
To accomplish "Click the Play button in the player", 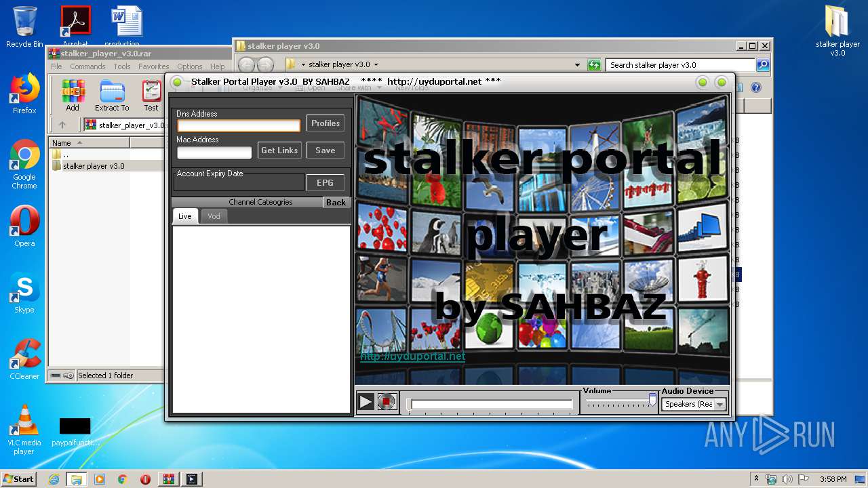I will [x=366, y=402].
